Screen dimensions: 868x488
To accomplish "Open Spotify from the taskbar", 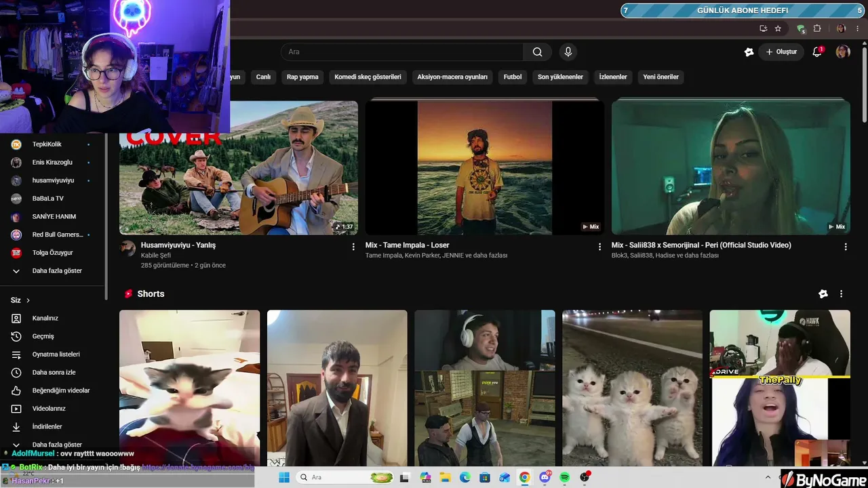I will tap(565, 477).
